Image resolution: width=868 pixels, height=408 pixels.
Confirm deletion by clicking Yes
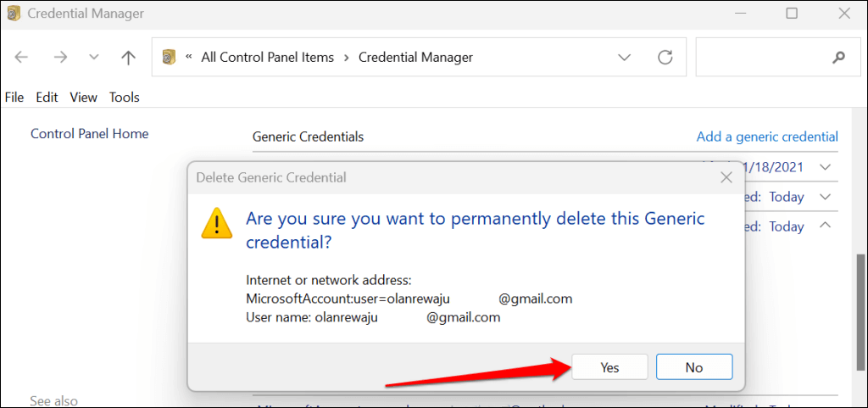[x=610, y=367]
